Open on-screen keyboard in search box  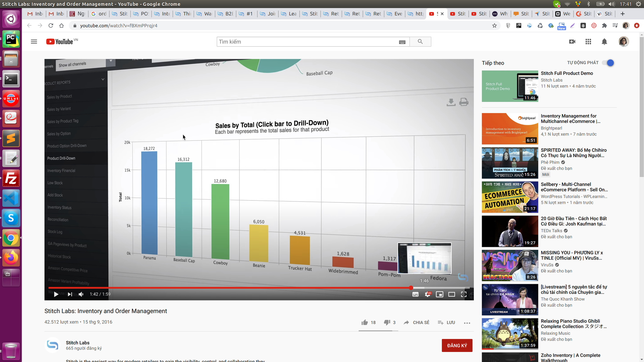tap(402, 42)
